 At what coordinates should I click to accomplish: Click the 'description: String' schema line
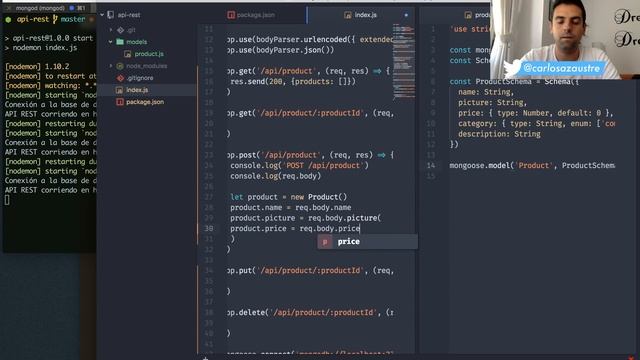click(499, 134)
